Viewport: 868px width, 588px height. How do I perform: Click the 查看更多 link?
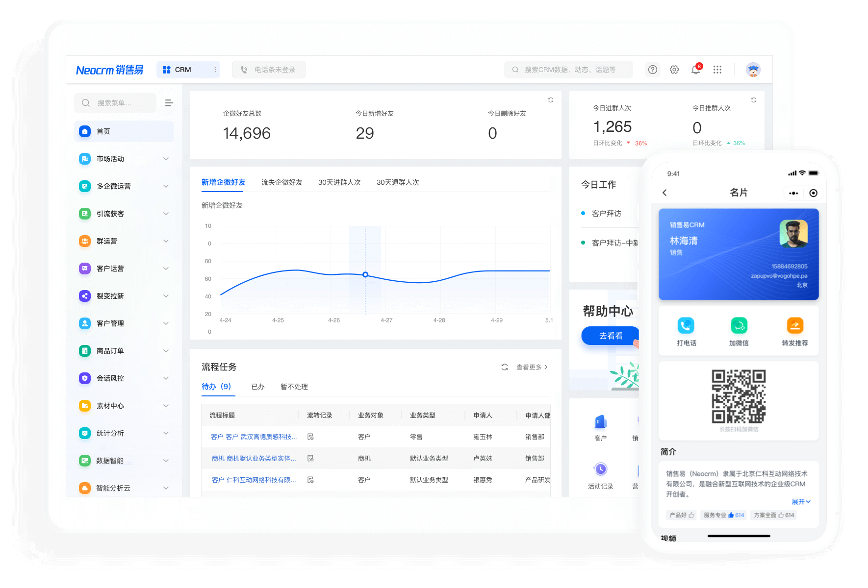532,367
